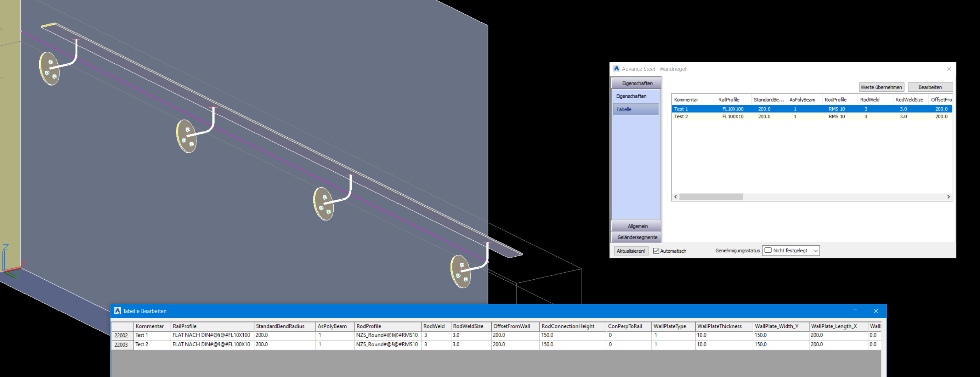The image size is (980, 377).
Task: Click the Advance Steel icon on the Tabelle Bearbeiten window
Action: pyautogui.click(x=117, y=311)
